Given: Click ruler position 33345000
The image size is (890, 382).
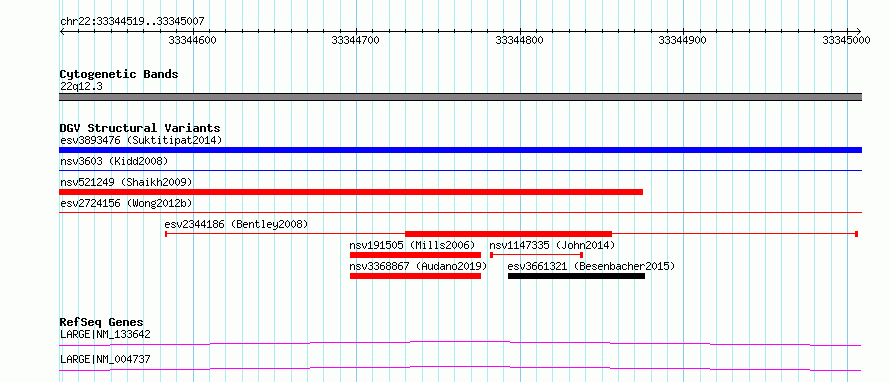Looking at the screenshot, I should tap(846, 40).
